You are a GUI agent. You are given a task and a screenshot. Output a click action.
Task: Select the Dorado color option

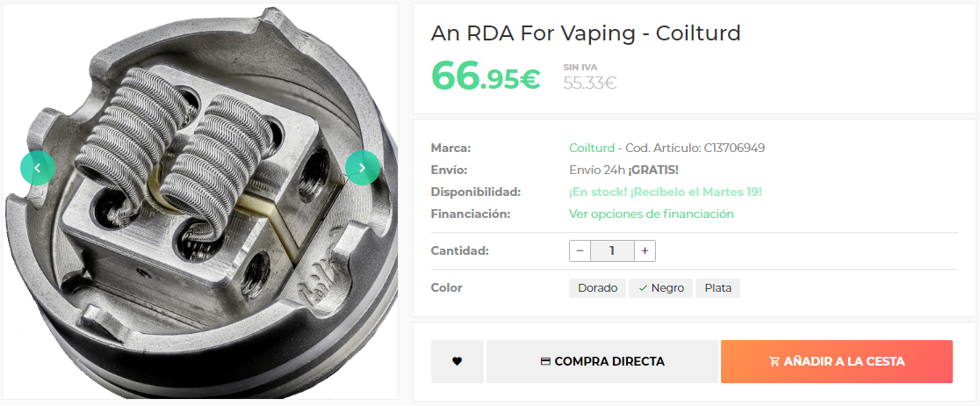pos(597,288)
